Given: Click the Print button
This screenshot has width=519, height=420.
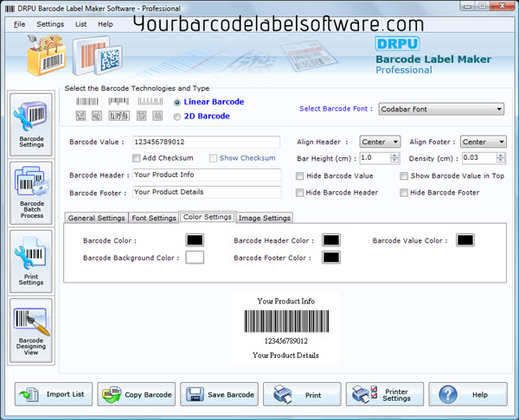Looking at the screenshot, I should (302, 394).
